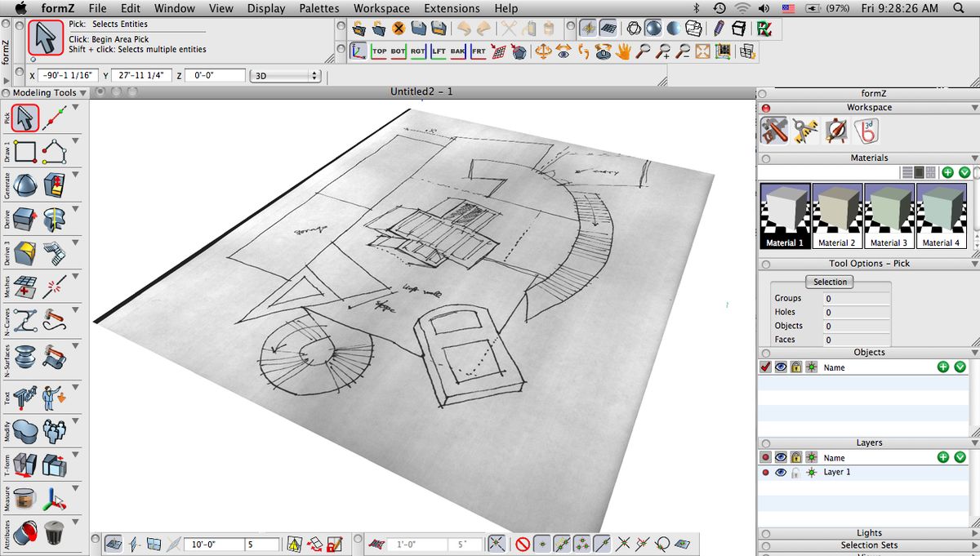Activate the Hand pan tool
980x556 pixels.
click(x=623, y=51)
